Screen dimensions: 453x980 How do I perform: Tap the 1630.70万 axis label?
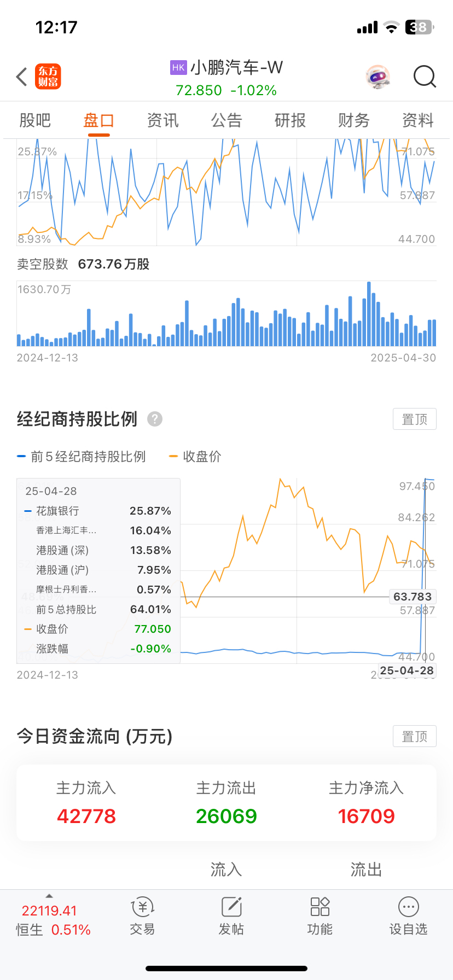(x=44, y=289)
